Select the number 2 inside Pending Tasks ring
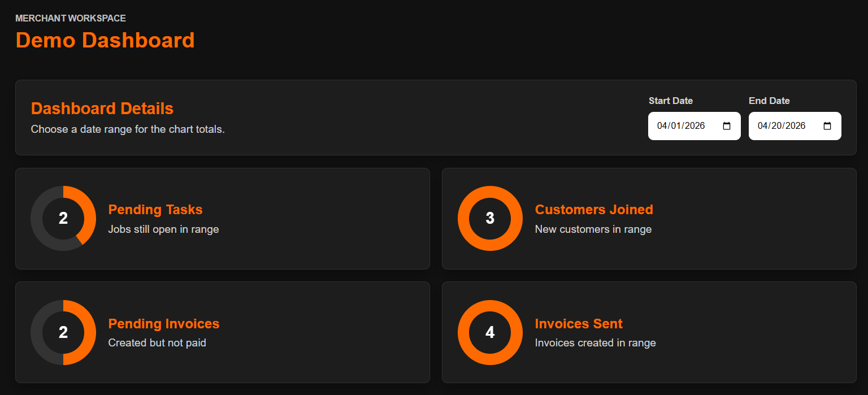The image size is (868, 395). click(63, 219)
